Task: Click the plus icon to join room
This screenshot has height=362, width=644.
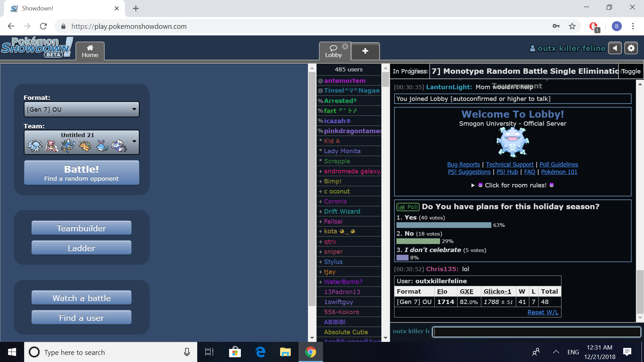Action: [x=365, y=51]
